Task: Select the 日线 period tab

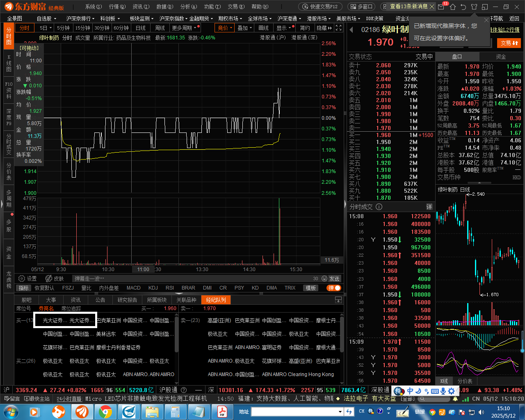Action: [x=141, y=28]
